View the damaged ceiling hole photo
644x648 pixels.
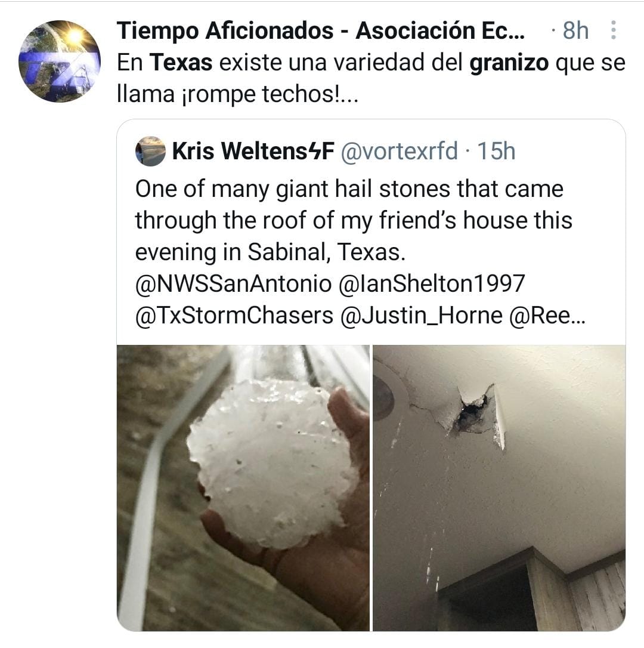pos(499,488)
